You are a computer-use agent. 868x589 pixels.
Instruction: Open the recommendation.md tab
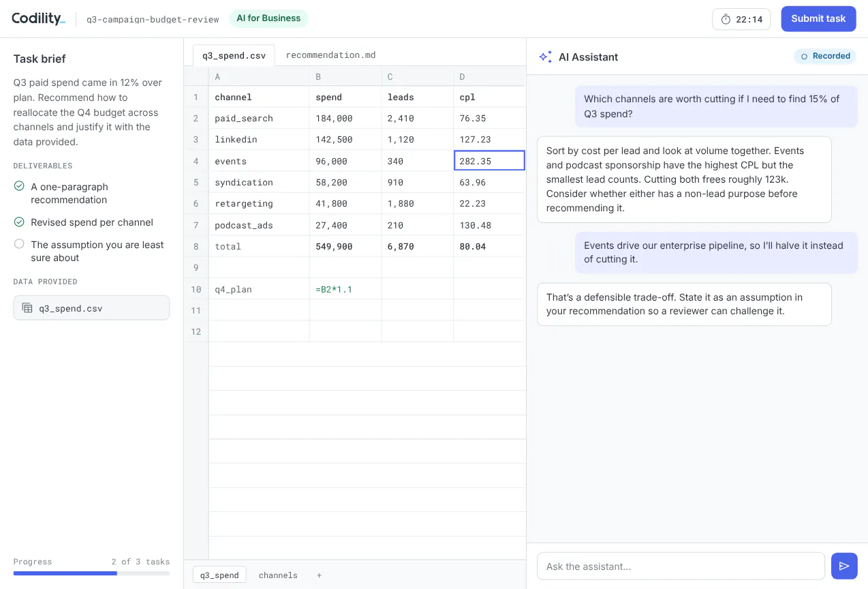(x=330, y=55)
